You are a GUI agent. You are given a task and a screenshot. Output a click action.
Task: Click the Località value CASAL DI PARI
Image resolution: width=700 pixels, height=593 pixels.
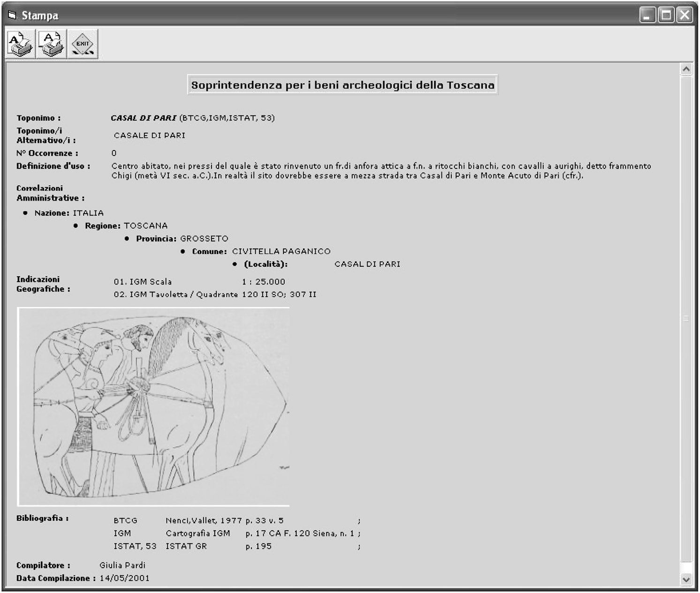point(367,264)
